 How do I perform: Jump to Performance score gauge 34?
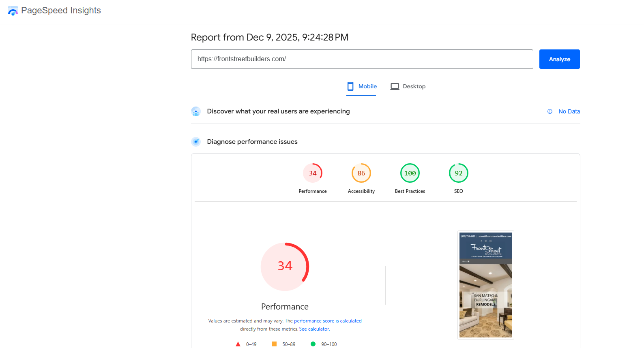tap(312, 173)
